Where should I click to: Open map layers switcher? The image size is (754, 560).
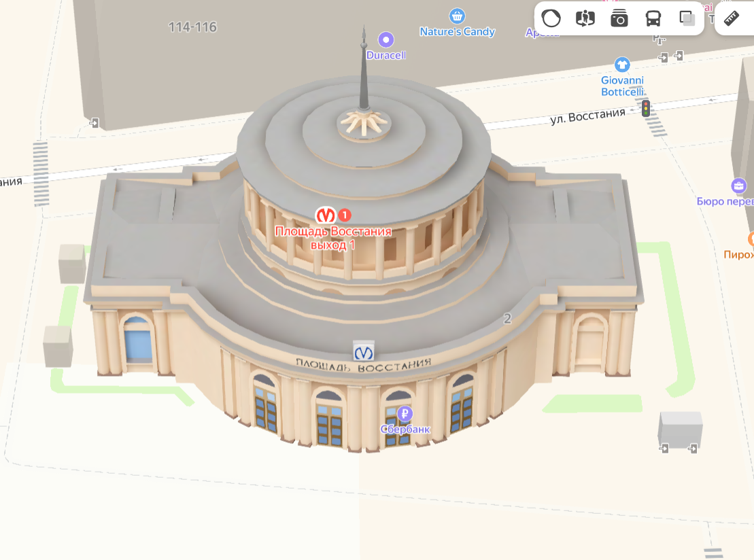687,19
